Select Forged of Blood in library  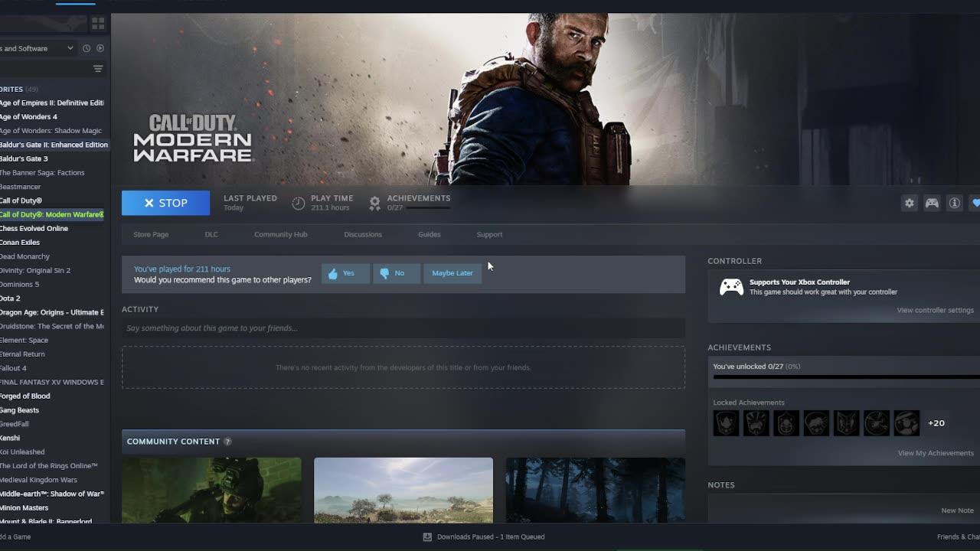(x=24, y=396)
